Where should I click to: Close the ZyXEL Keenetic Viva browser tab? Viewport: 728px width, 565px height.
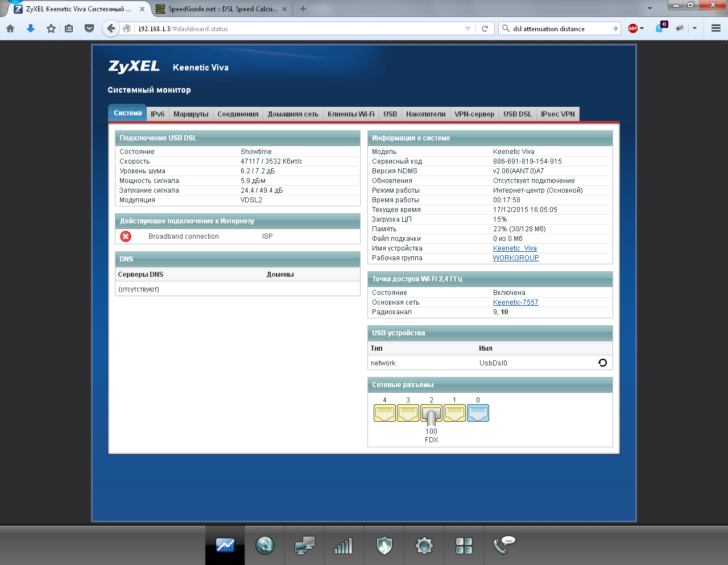(142, 9)
